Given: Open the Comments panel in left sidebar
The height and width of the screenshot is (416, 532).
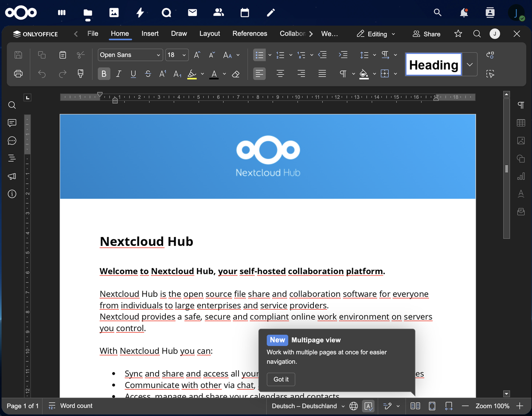Looking at the screenshot, I should [x=12, y=123].
